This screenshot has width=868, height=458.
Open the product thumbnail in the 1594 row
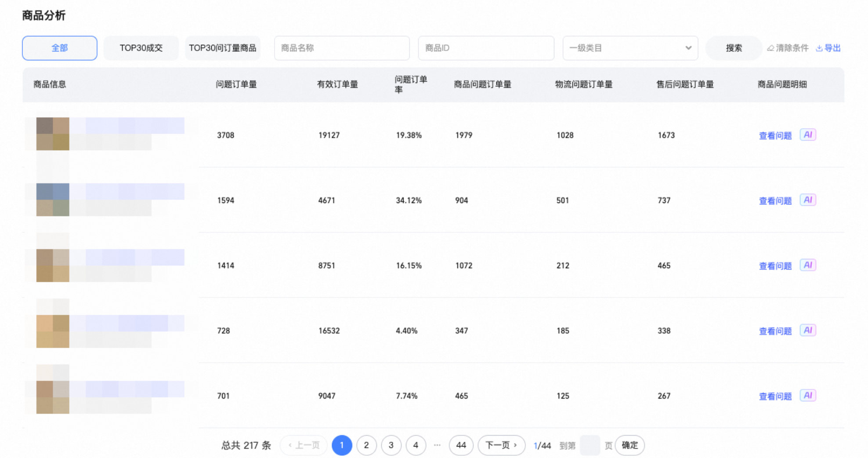pos(53,200)
